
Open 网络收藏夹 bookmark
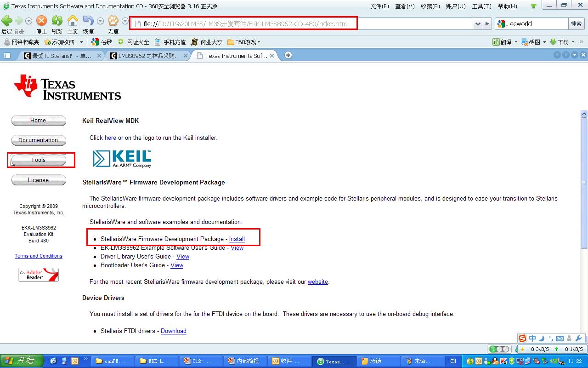coord(22,42)
